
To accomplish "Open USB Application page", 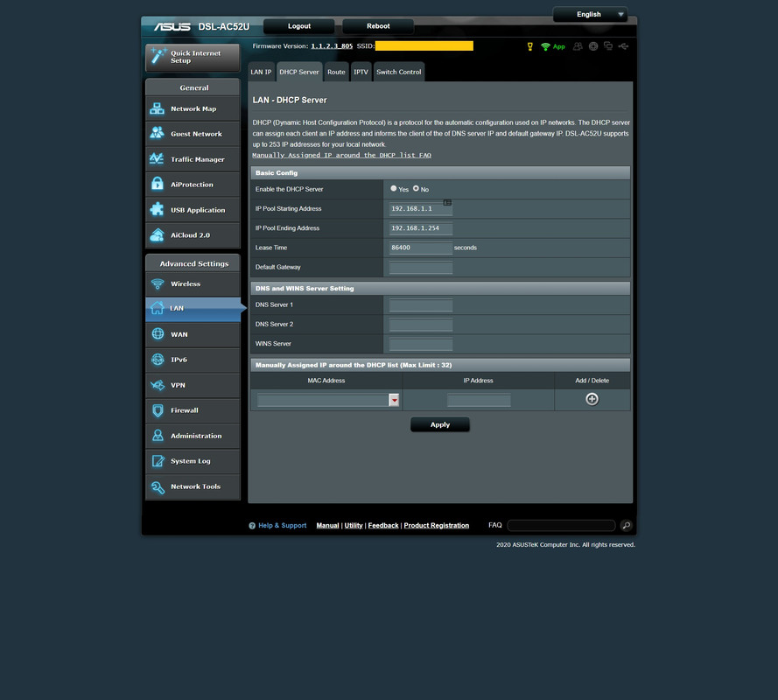I will pyautogui.click(x=193, y=210).
